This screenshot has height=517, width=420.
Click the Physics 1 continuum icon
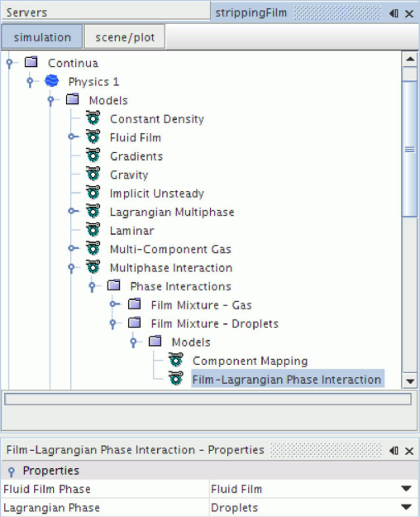click(x=52, y=81)
